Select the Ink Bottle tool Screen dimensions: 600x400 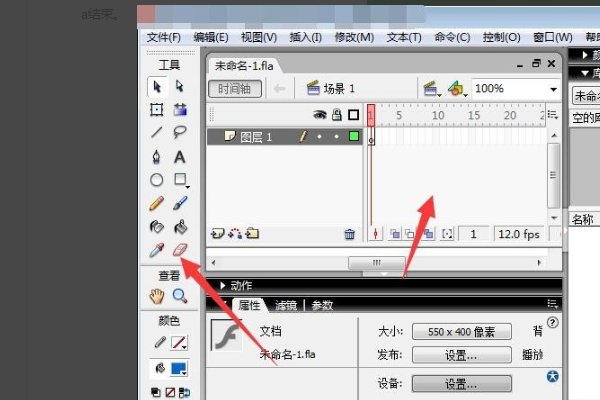point(157,227)
